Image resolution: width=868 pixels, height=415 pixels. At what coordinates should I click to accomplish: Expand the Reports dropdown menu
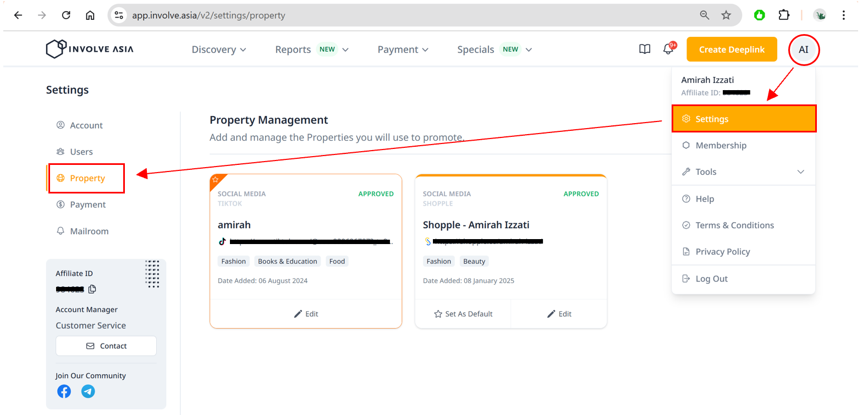[x=312, y=49]
